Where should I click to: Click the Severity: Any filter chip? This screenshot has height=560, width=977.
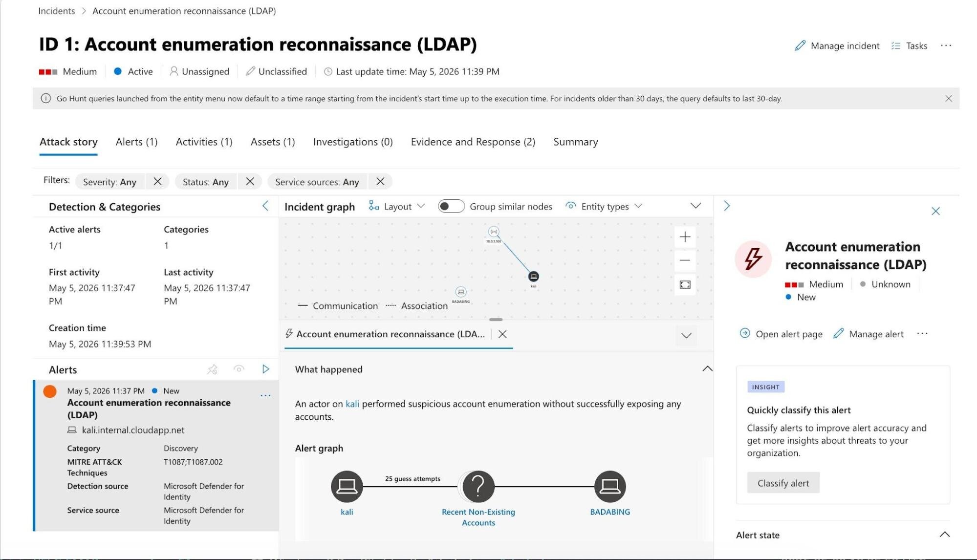(109, 181)
